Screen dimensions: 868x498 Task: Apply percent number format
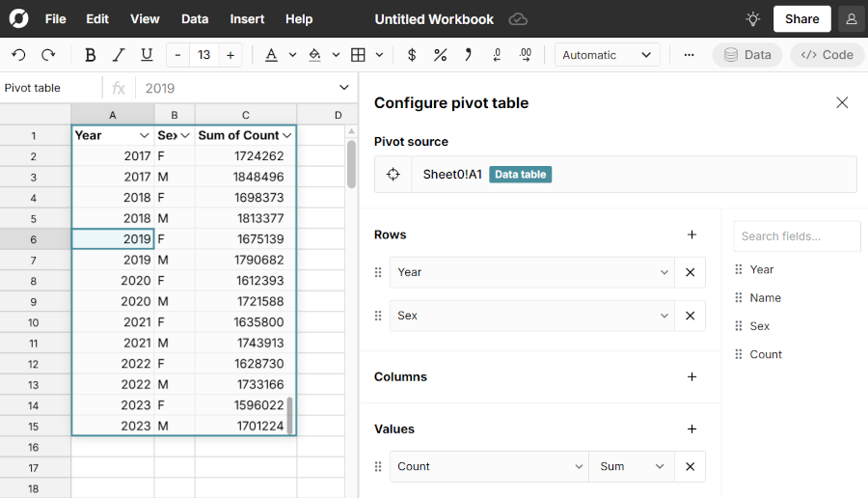click(x=440, y=55)
